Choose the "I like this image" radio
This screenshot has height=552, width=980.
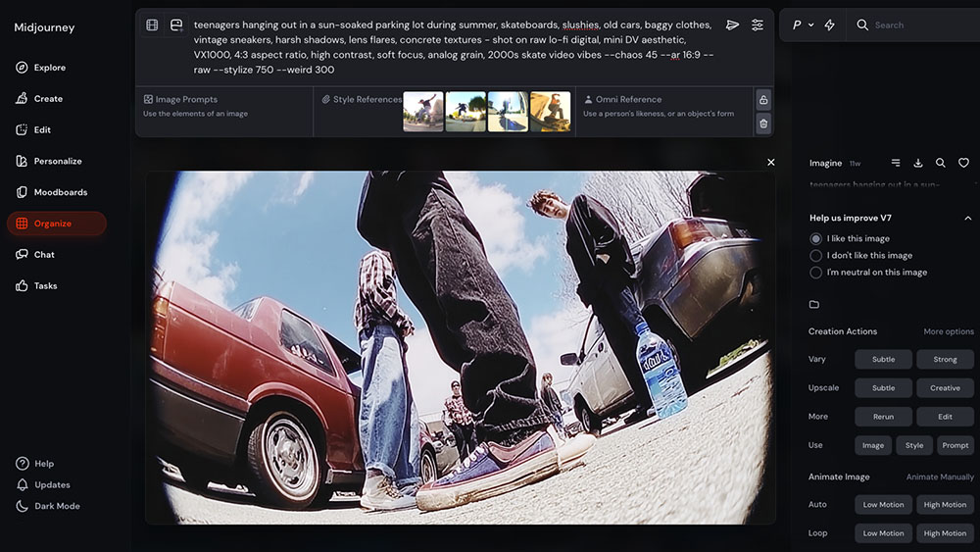816,239
